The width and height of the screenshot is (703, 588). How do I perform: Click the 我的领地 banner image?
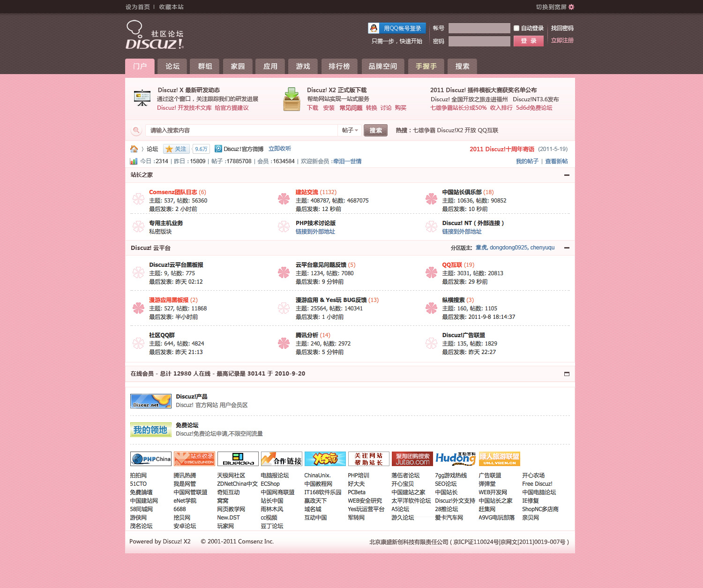pyautogui.click(x=150, y=430)
